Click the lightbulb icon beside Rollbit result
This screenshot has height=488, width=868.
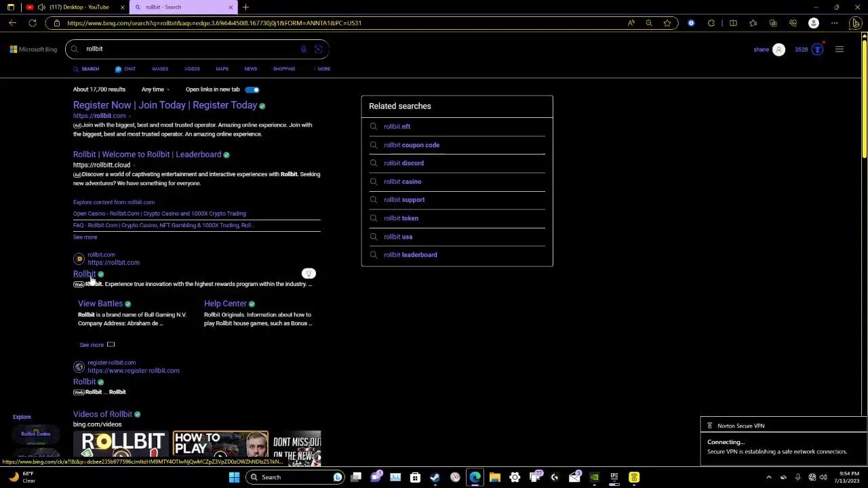pyautogui.click(x=309, y=274)
